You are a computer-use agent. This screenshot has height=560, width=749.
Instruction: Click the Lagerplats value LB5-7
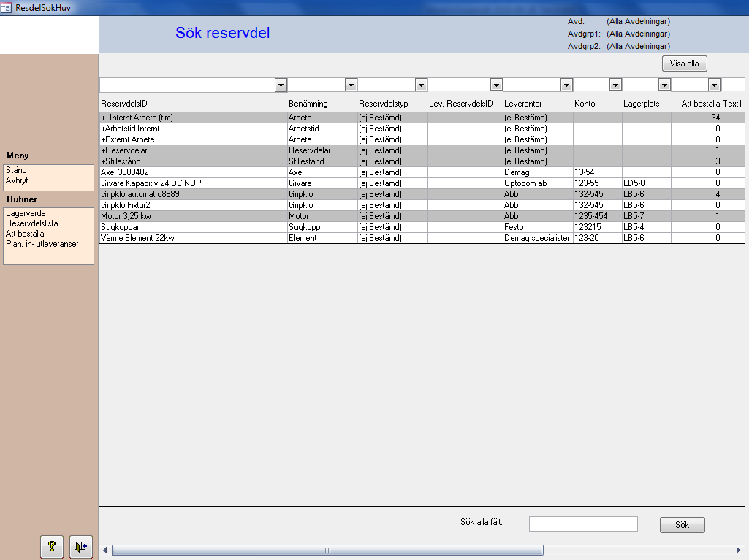click(646, 216)
